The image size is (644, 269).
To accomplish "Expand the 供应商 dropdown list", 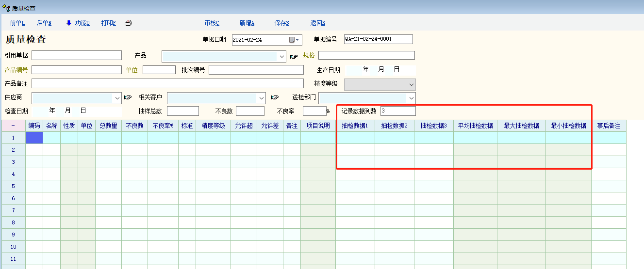I will 117,98.
